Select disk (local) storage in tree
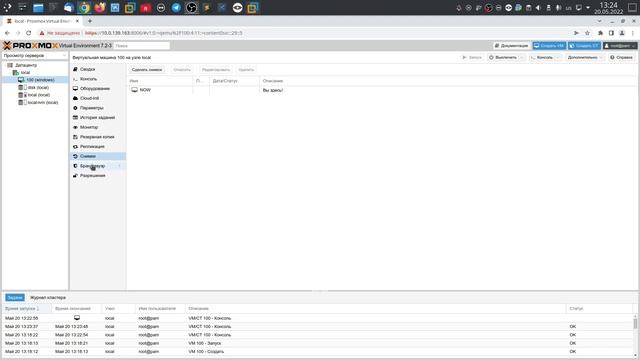The width and height of the screenshot is (640, 360). point(38,88)
